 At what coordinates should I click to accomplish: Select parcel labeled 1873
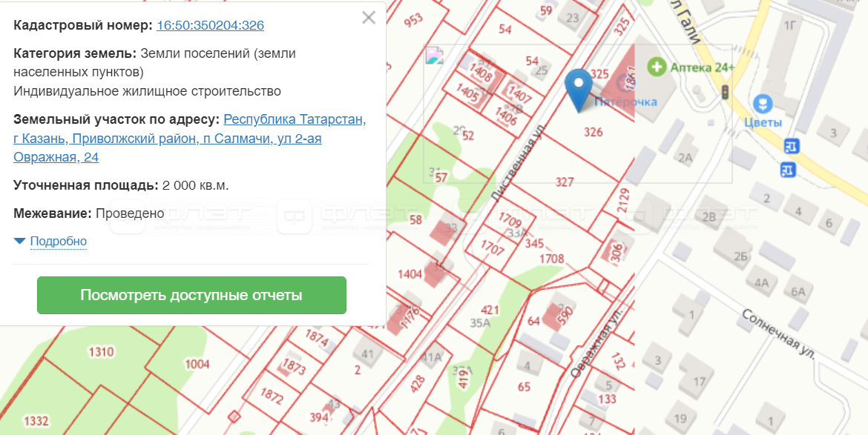[294, 366]
